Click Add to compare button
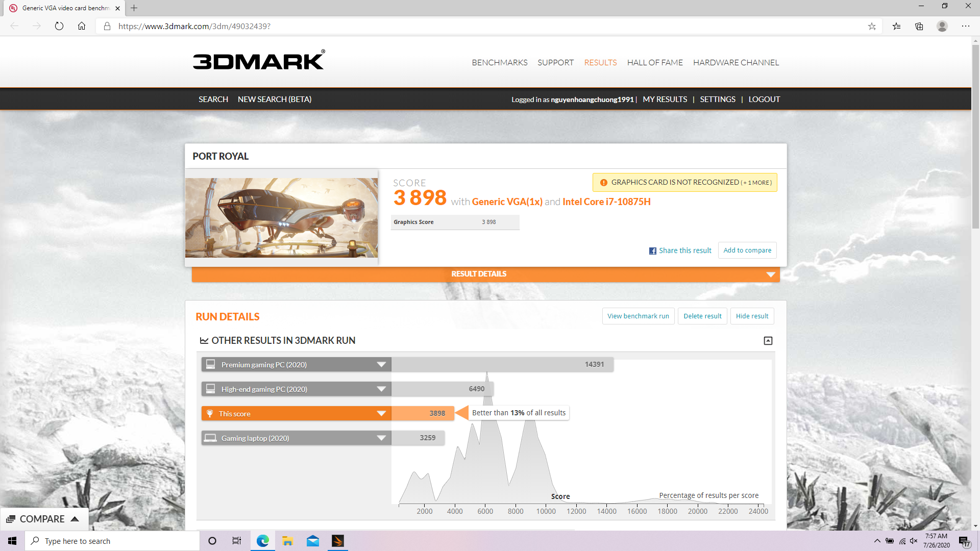This screenshot has width=980, height=551. click(747, 250)
